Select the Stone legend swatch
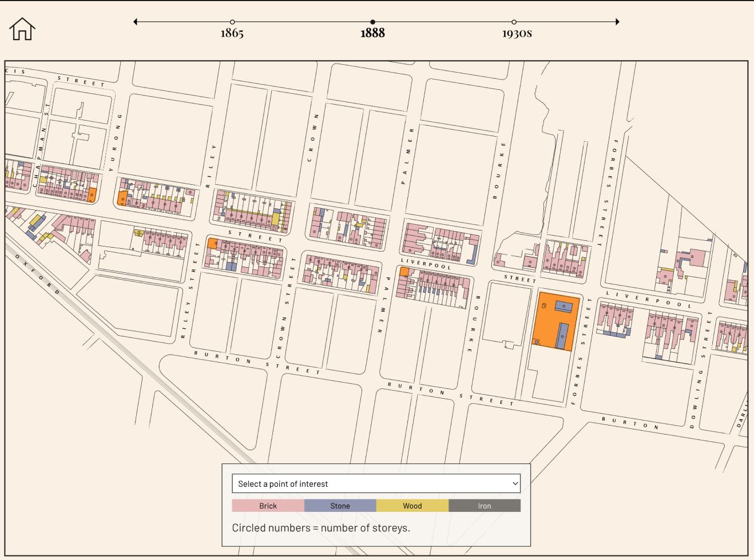 click(340, 506)
